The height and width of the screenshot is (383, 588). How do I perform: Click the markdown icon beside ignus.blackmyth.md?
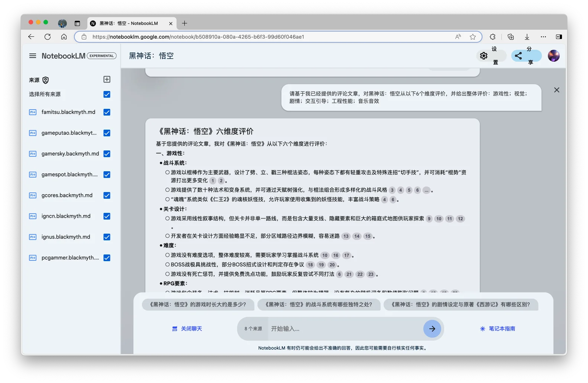[33, 237]
